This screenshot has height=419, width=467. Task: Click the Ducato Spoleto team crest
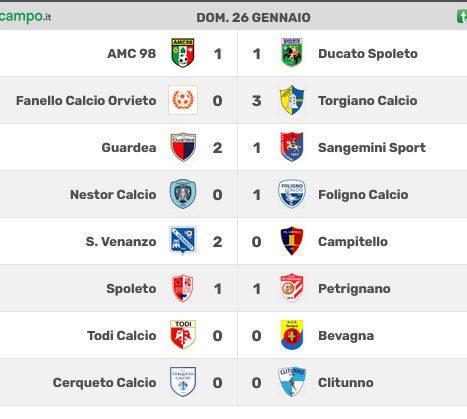coord(292,53)
